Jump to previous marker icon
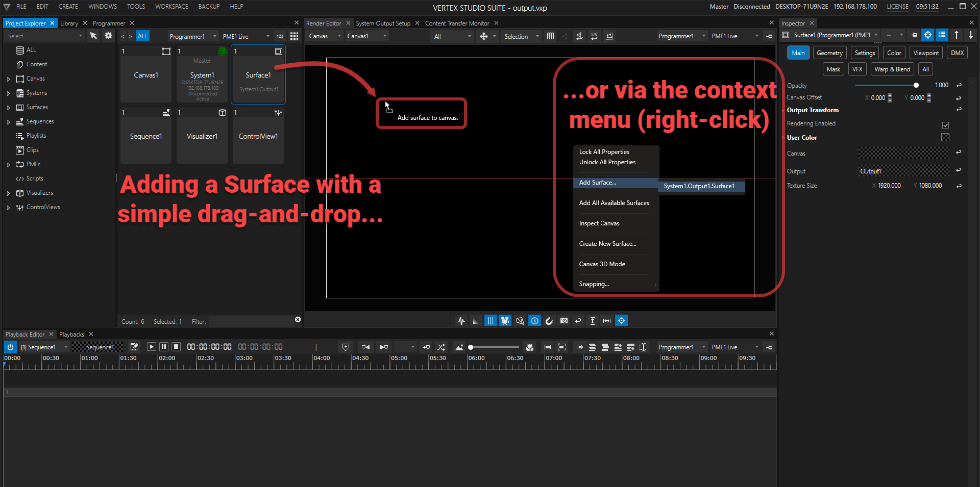 pyautogui.click(x=365, y=347)
